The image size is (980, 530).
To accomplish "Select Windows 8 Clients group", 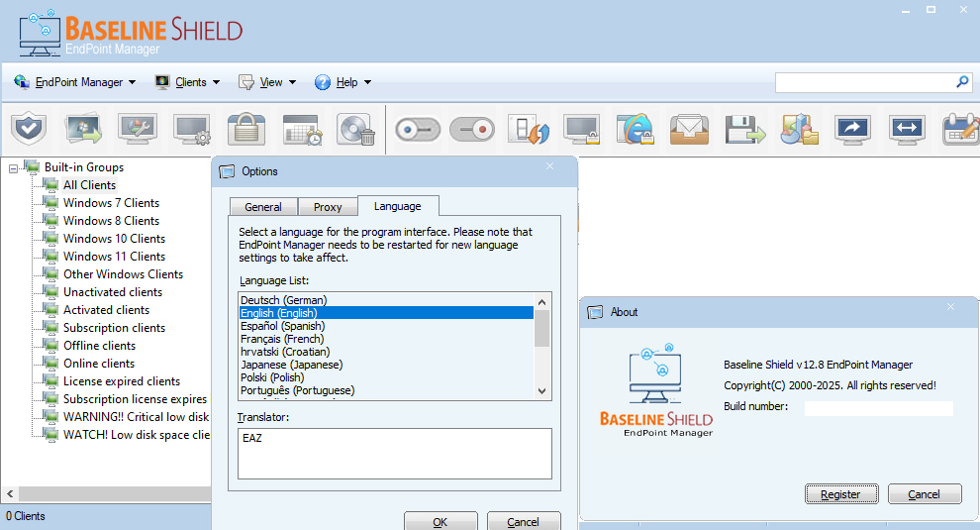I will tap(111, 221).
